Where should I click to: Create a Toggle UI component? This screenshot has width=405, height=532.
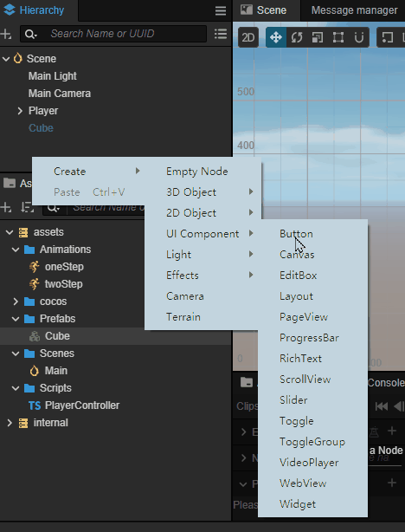(x=312, y=421)
